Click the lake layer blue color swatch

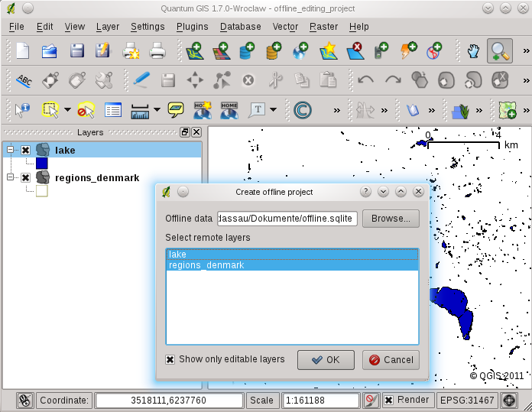point(42,164)
